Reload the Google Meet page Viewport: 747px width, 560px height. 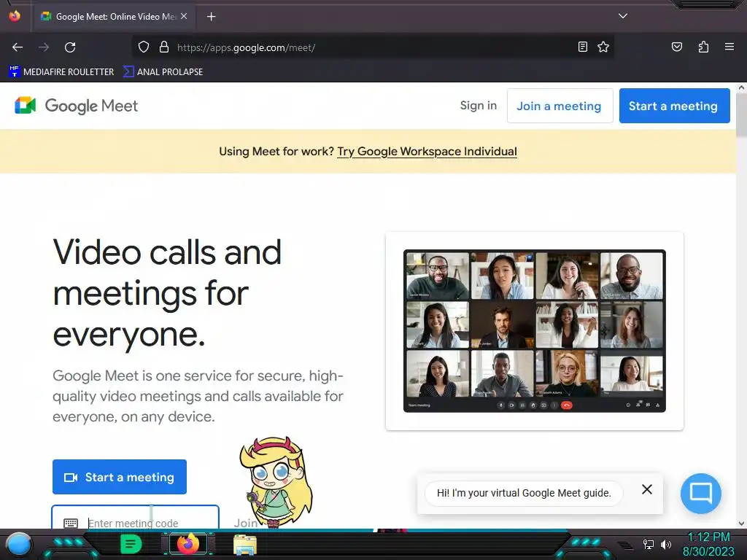click(70, 47)
